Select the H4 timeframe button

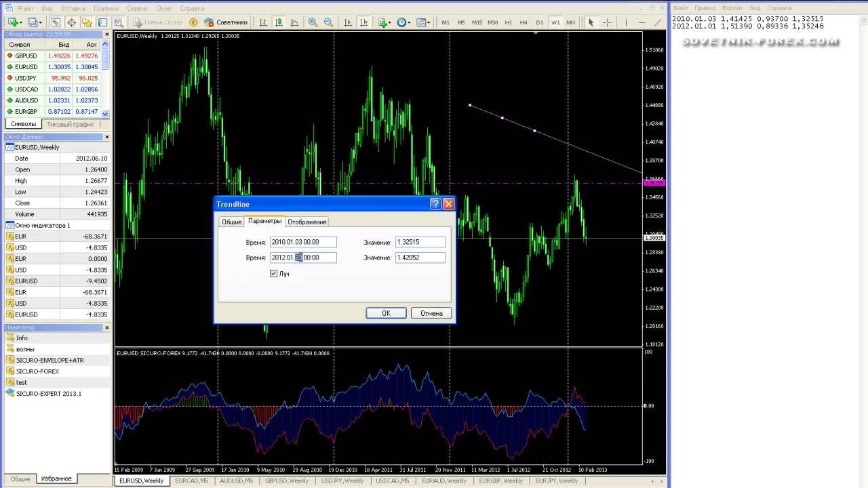524,22
